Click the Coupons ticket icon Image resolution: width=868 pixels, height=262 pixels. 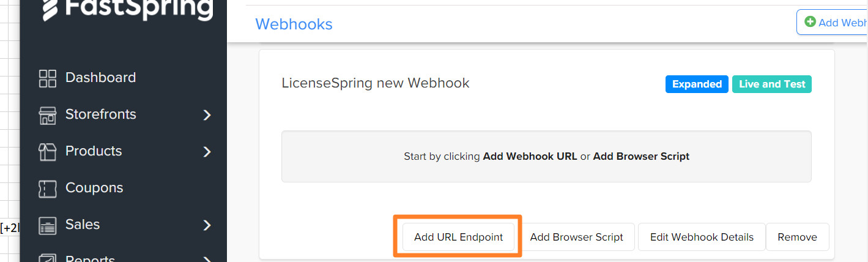[47, 189]
